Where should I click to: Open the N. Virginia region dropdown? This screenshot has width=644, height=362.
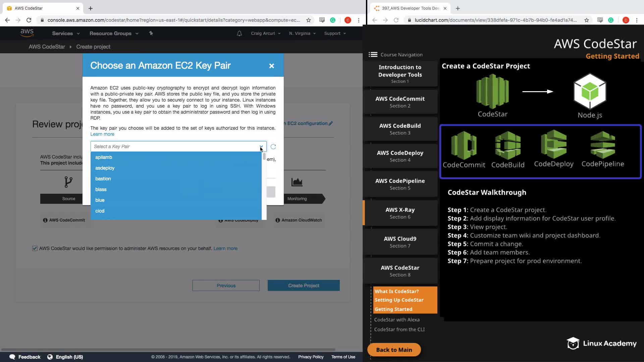(302, 34)
